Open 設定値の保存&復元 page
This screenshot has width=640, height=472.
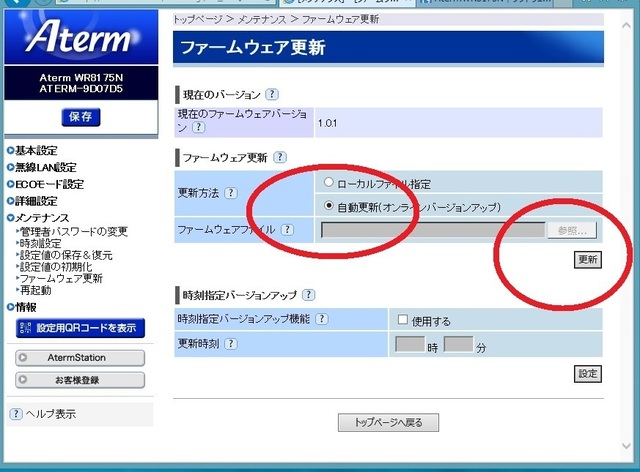click(x=66, y=256)
